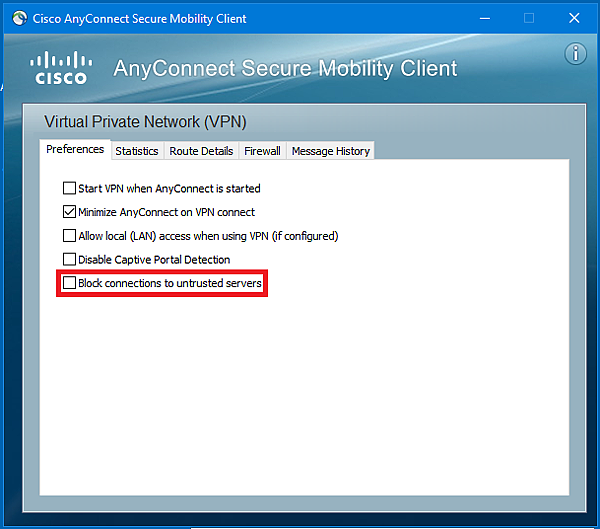Click the window title text in title bar

click(x=139, y=18)
